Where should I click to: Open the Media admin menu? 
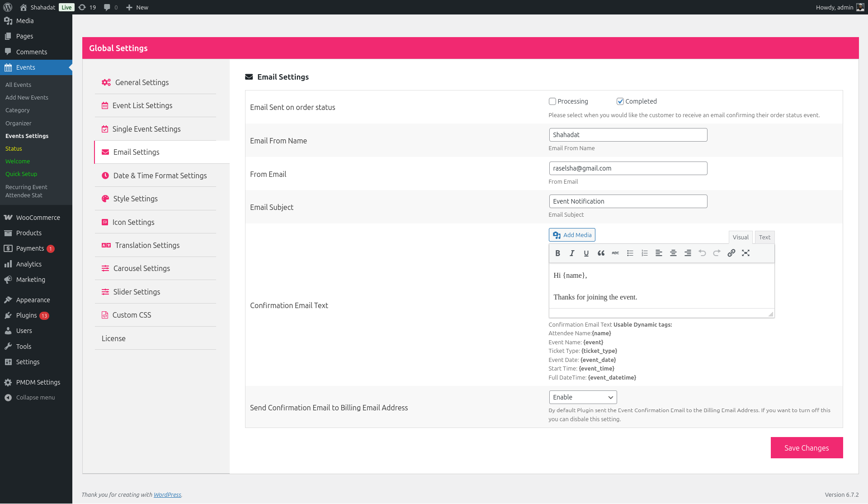[36, 21]
